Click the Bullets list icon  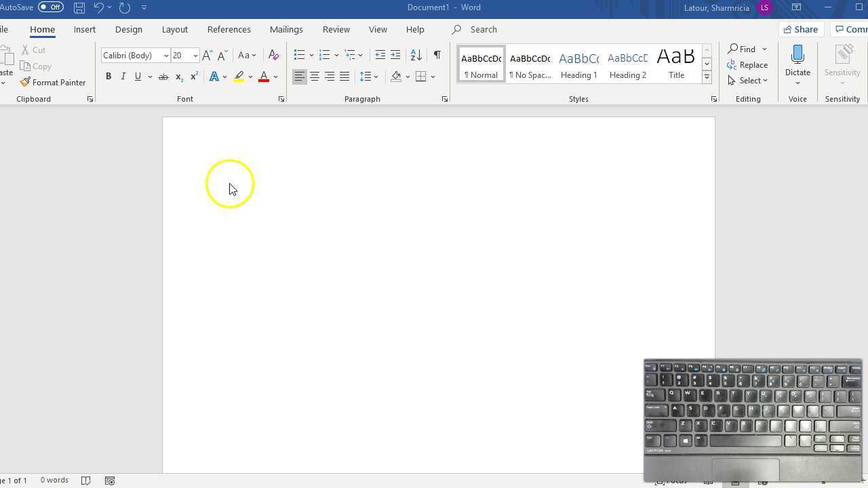pyautogui.click(x=299, y=55)
